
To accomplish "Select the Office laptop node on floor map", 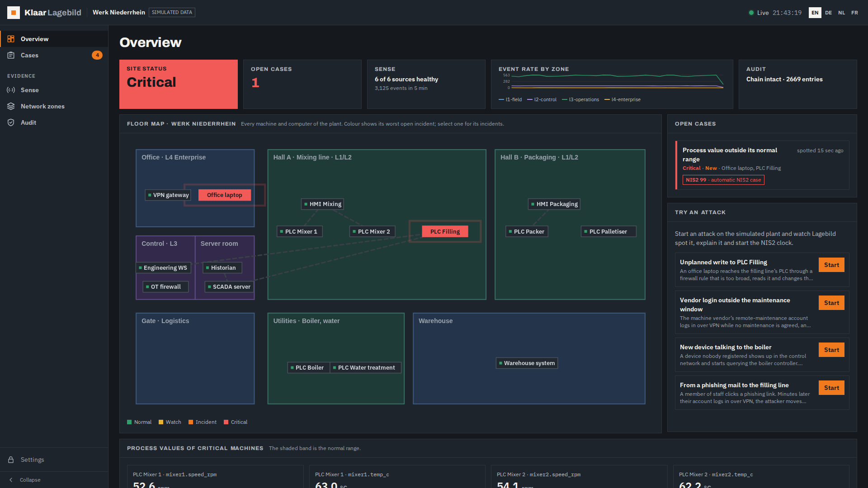I will pyautogui.click(x=225, y=195).
